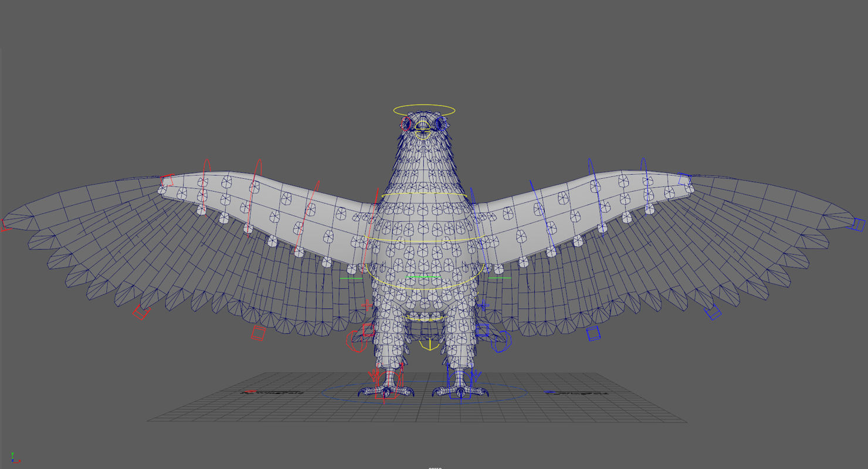Select the red square below mid wing feathers
The image size is (868, 469).
(258, 334)
